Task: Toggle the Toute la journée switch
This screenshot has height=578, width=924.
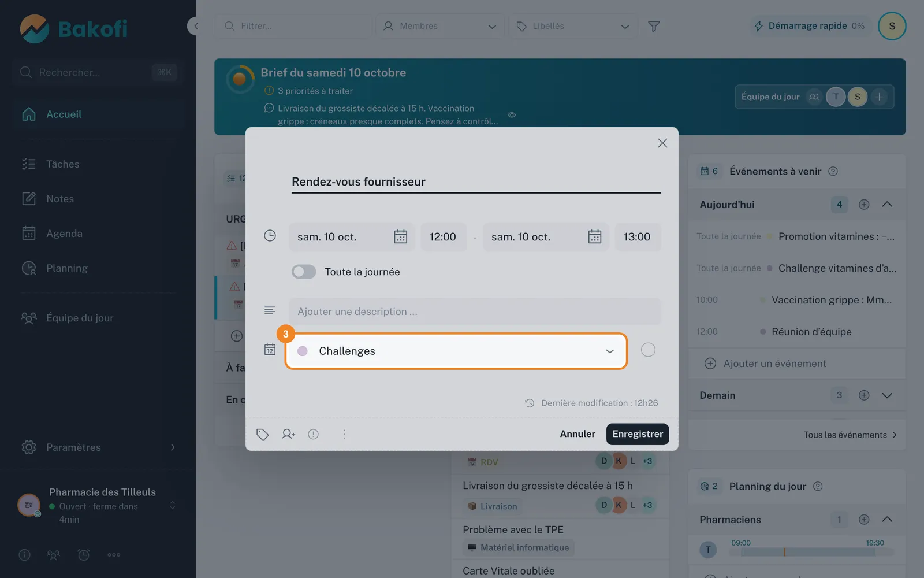Action: 304,272
